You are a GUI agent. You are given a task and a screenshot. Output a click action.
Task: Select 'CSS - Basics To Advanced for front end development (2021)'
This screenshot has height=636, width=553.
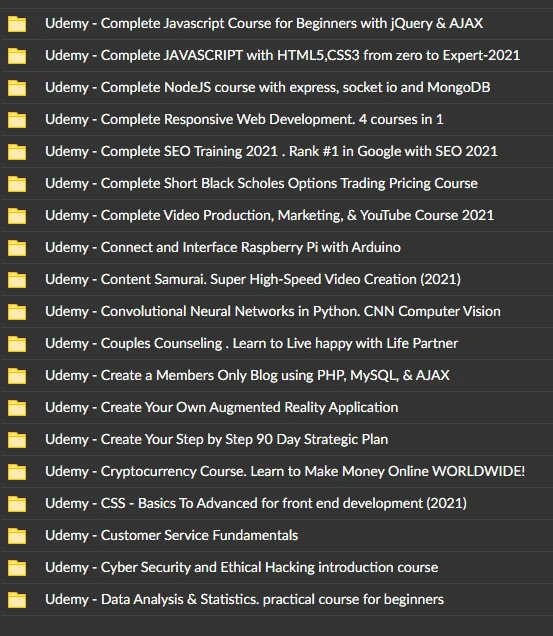[284, 503]
